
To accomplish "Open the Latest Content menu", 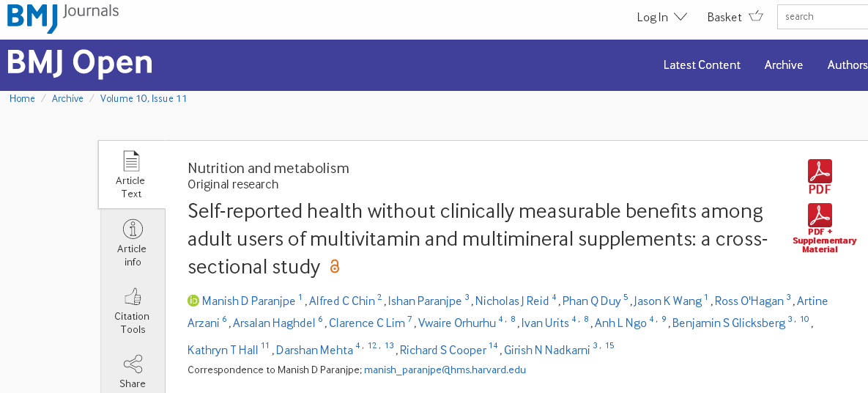I will point(702,65).
